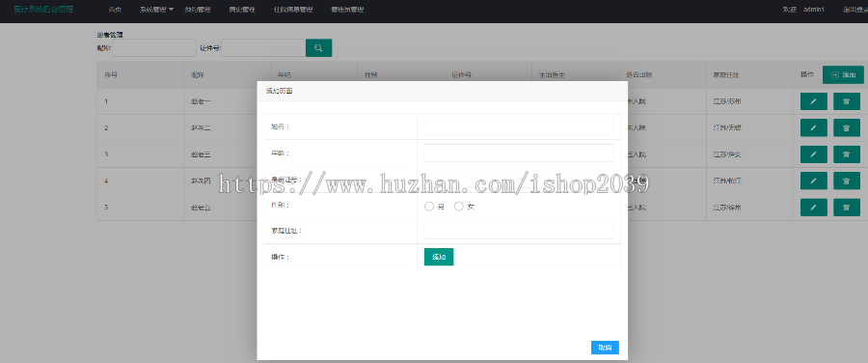
Task: Click the 家庭住址 column header
Action: tap(725, 74)
